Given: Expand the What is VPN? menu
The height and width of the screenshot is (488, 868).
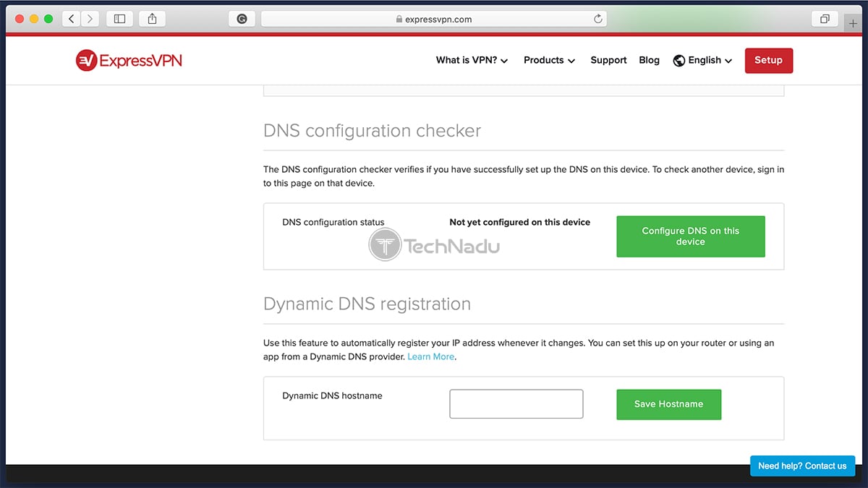Looking at the screenshot, I should point(472,61).
